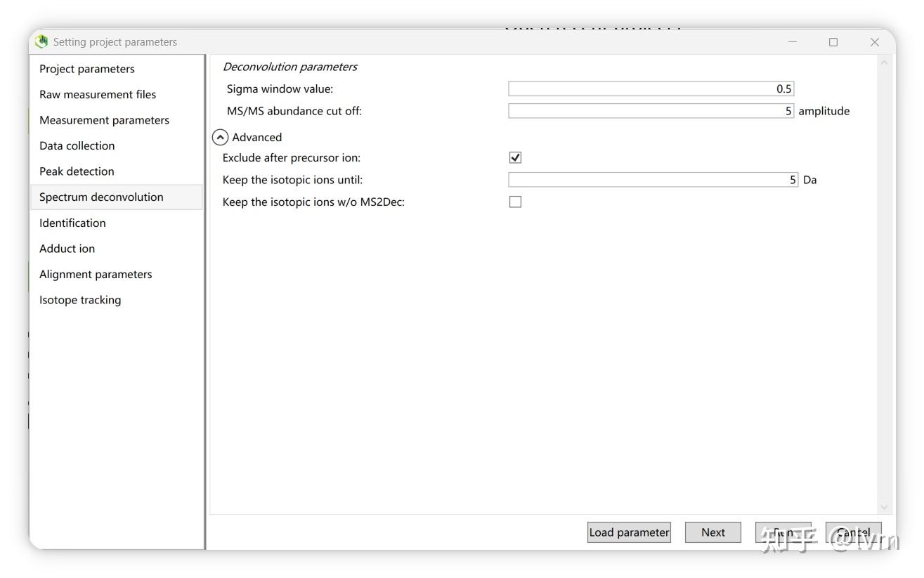Go to Isotope tracking tab
Screen dimensions: 924x578
[80, 300]
